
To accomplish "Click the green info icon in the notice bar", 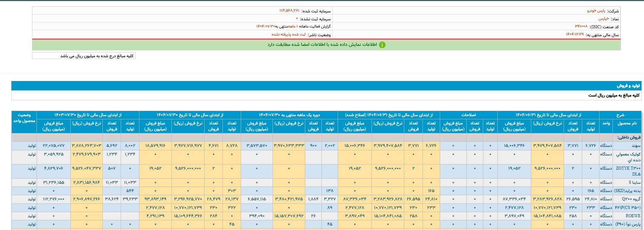I will pyautogui.click(x=382, y=45).
